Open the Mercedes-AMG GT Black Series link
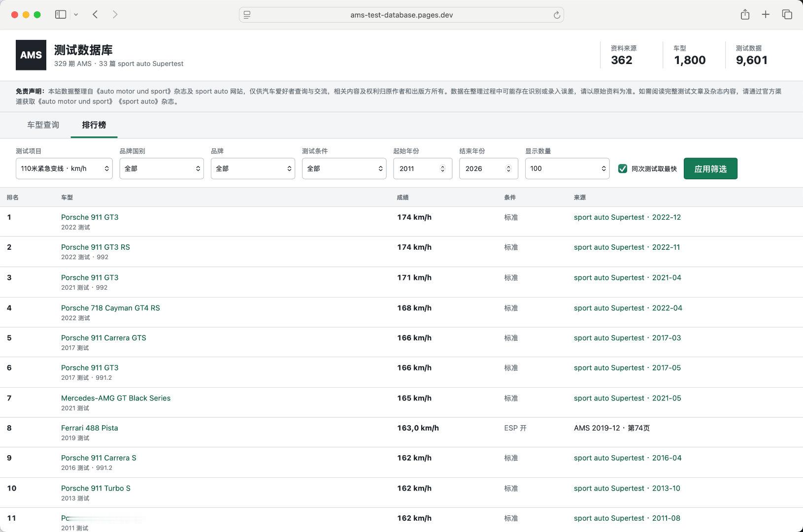The height and width of the screenshot is (532, 803). (116, 398)
